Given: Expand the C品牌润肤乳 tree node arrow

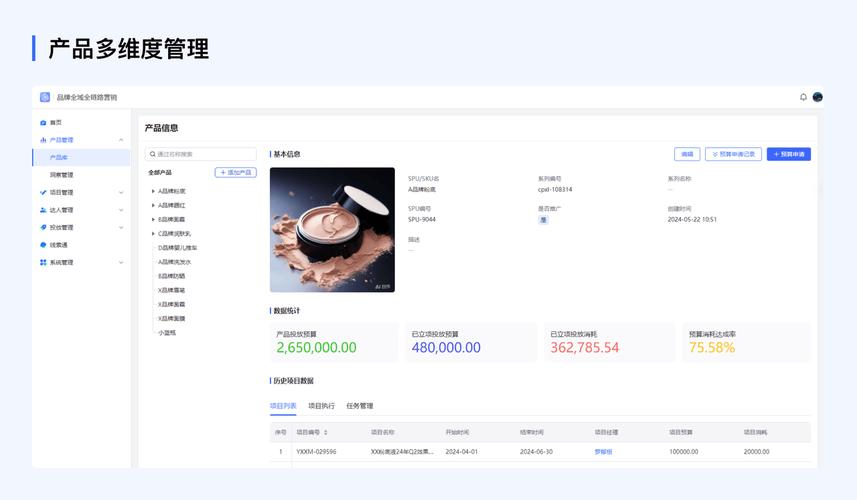Looking at the screenshot, I should 153,233.
